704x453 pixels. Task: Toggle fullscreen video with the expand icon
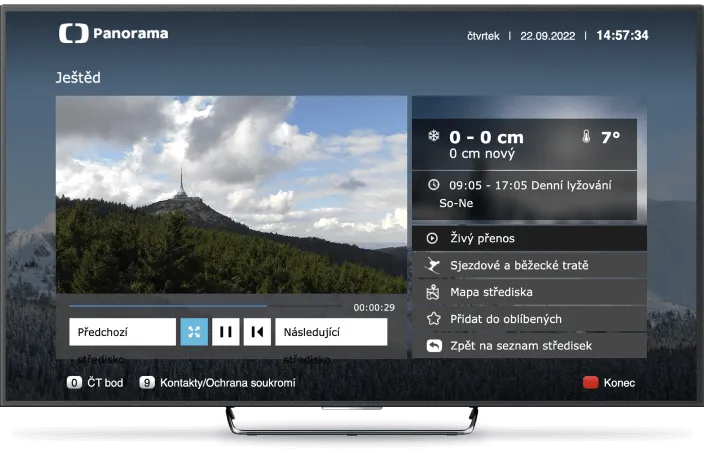194,332
